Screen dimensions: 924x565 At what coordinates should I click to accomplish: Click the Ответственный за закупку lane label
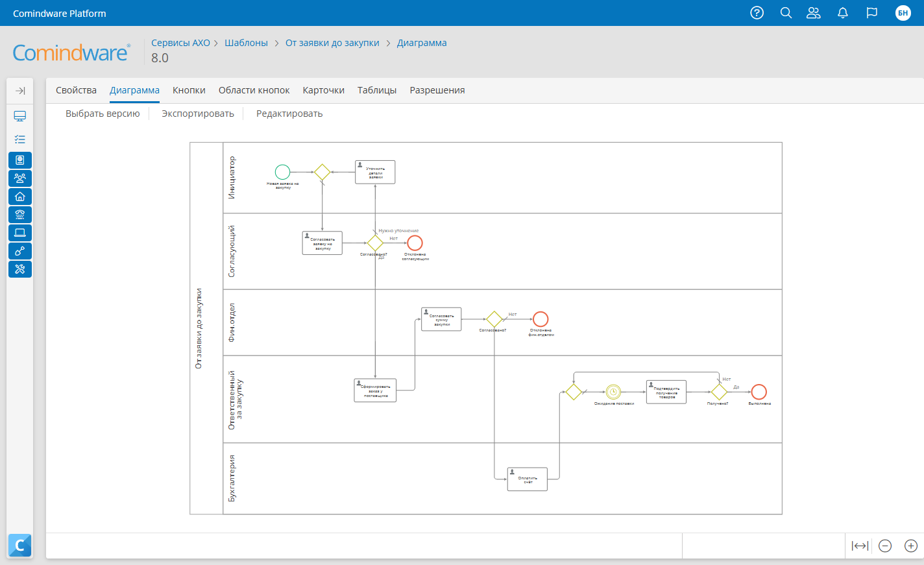(236, 400)
